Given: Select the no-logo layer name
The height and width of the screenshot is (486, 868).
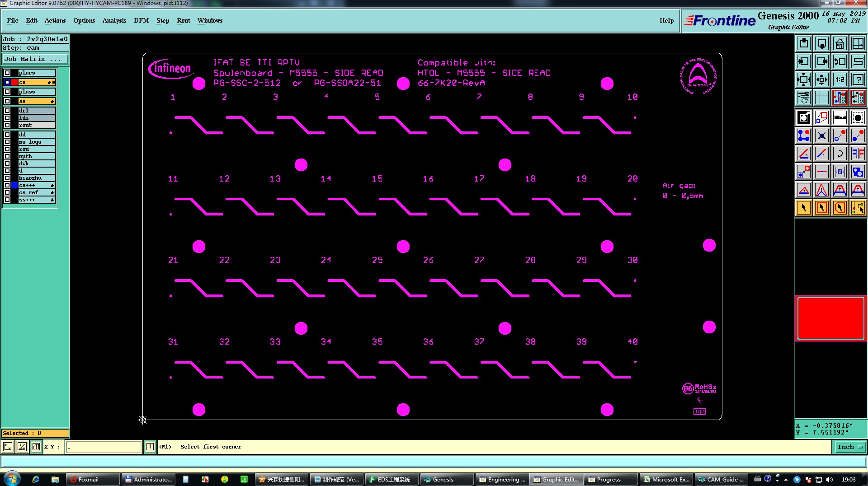Looking at the screenshot, I should pyautogui.click(x=37, y=142).
